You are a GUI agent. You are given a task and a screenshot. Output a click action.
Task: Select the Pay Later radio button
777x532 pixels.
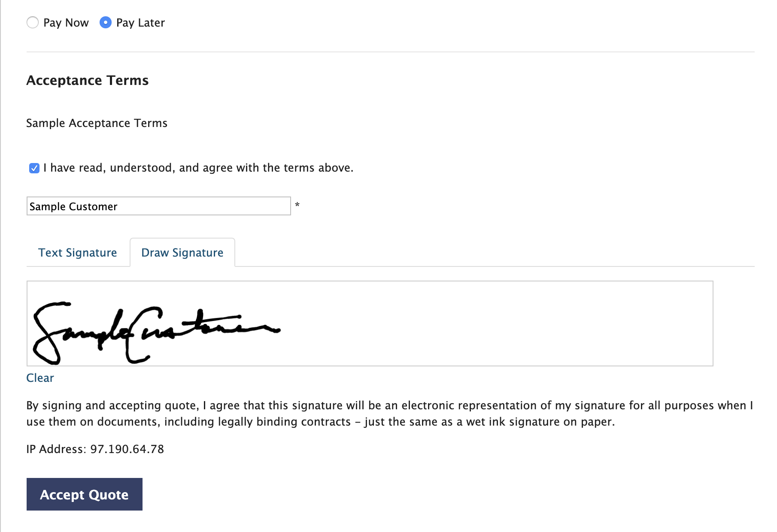click(x=105, y=22)
